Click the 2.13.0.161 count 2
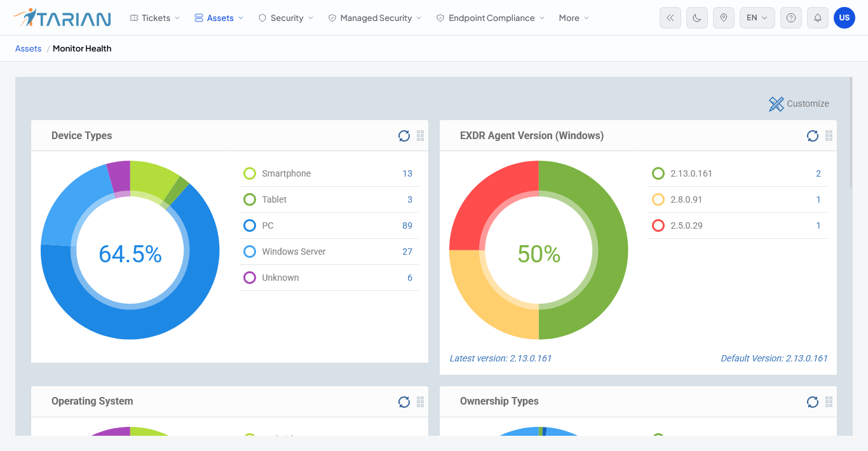 coord(818,173)
